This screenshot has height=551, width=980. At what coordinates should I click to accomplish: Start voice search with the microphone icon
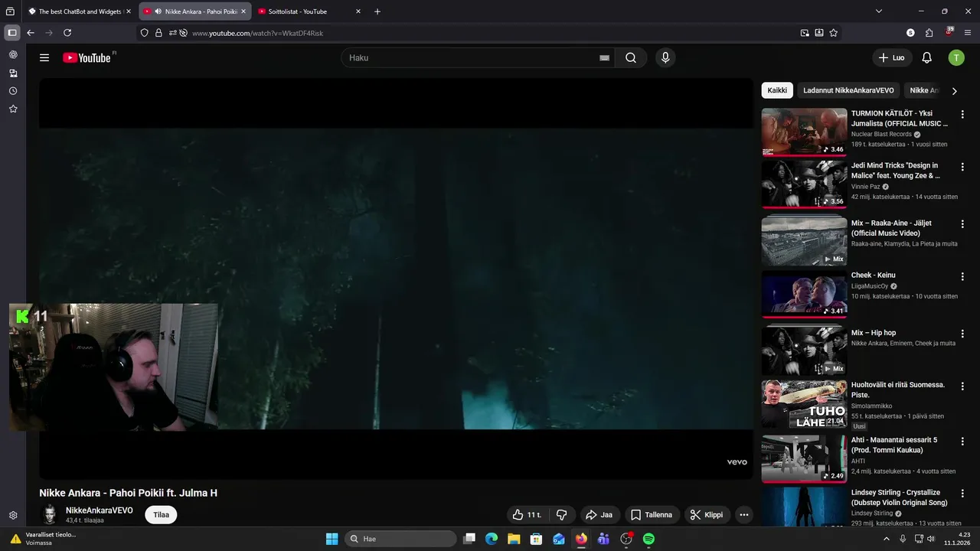665,57
